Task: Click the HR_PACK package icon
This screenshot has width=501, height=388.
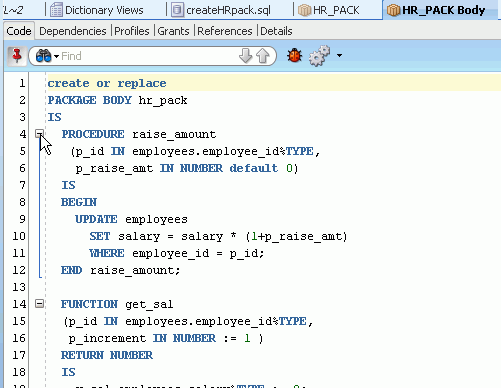Action: [x=304, y=10]
